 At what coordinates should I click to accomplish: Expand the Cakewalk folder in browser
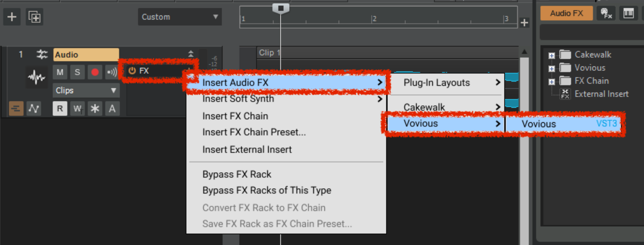[552, 55]
